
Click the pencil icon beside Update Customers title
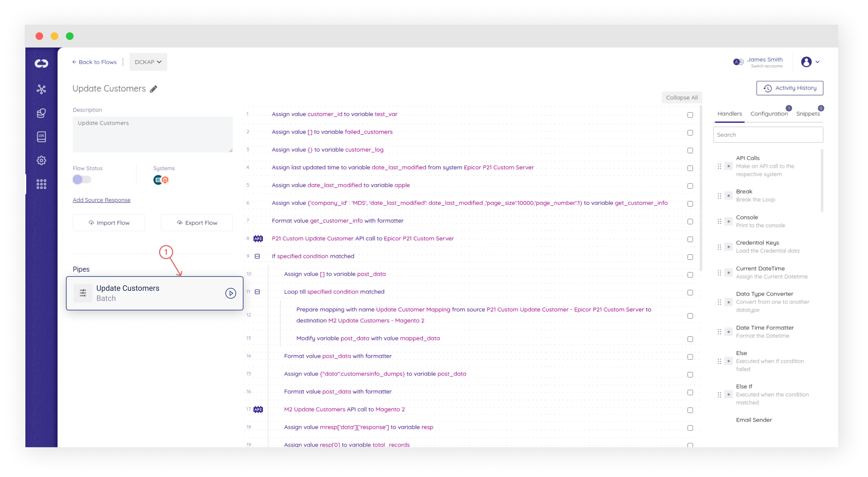pyautogui.click(x=154, y=89)
